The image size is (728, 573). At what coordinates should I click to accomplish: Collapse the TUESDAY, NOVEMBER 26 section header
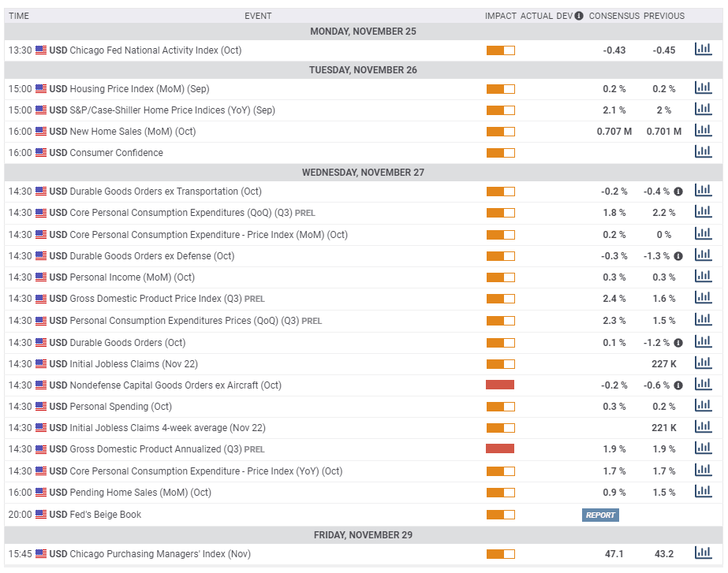[363, 69]
